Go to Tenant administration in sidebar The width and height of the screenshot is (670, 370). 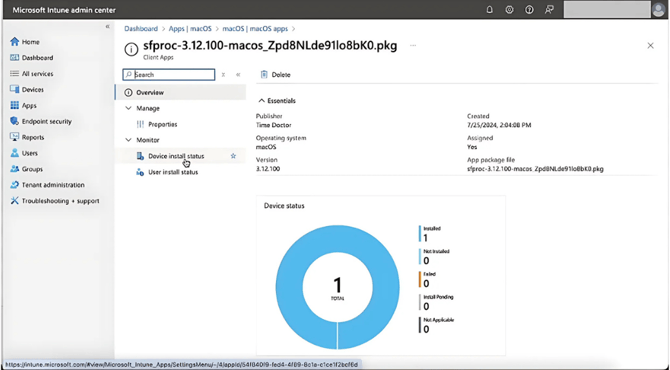pos(53,185)
